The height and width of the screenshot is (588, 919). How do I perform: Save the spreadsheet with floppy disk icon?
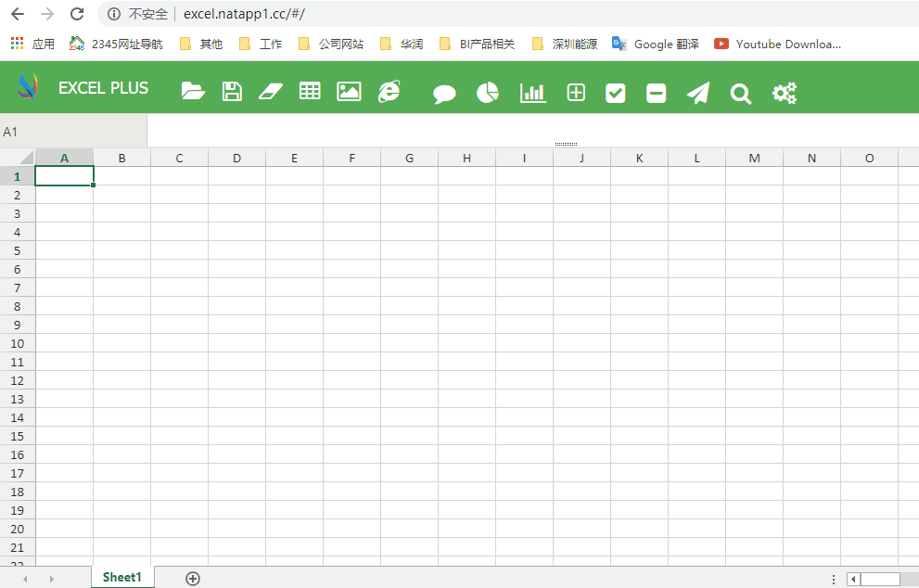pos(232,92)
